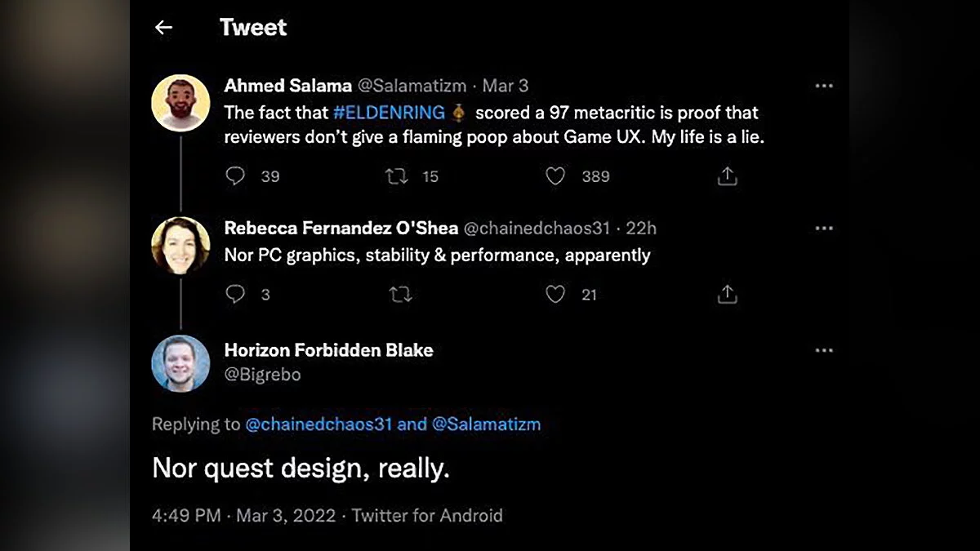Retweet Ahmed Salama's Elden Ring tweet
980x551 pixels.
[396, 176]
